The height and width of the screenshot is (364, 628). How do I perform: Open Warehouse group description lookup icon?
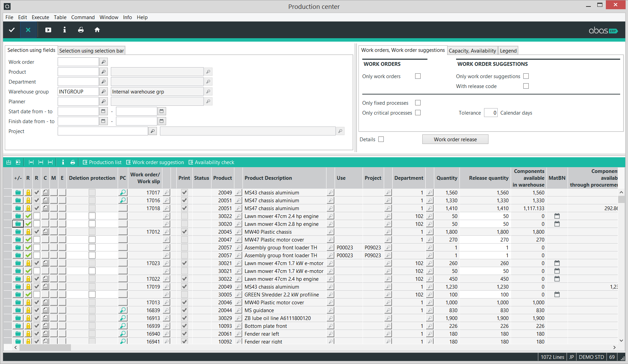[x=208, y=91]
